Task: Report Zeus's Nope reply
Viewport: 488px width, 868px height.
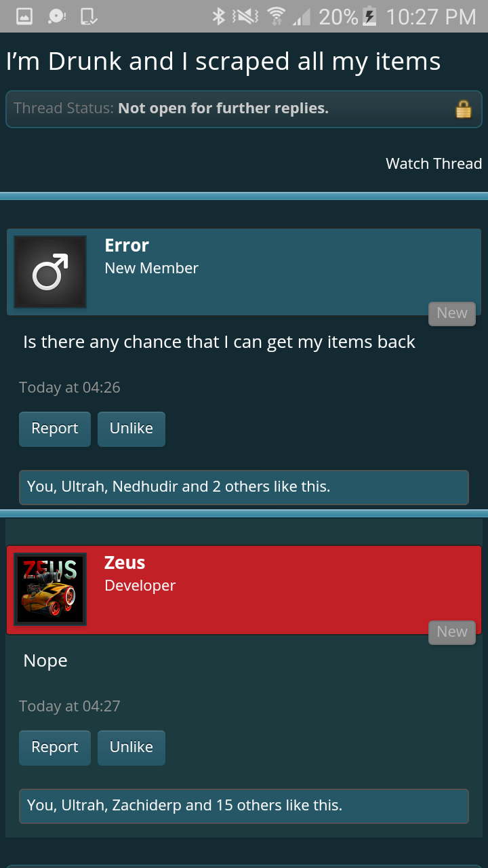Action: (x=55, y=747)
